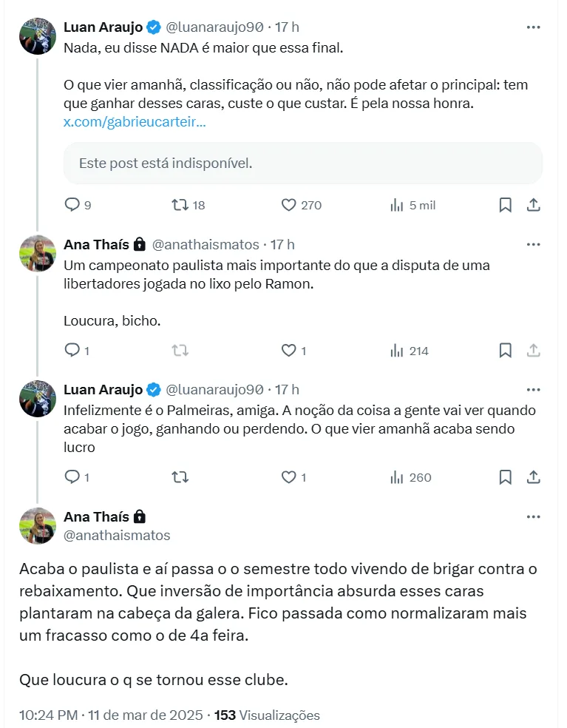This screenshot has height=728, width=567.
Task: Bookmark Ana Thaís's Libertadores reply
Action: [505, 351]
